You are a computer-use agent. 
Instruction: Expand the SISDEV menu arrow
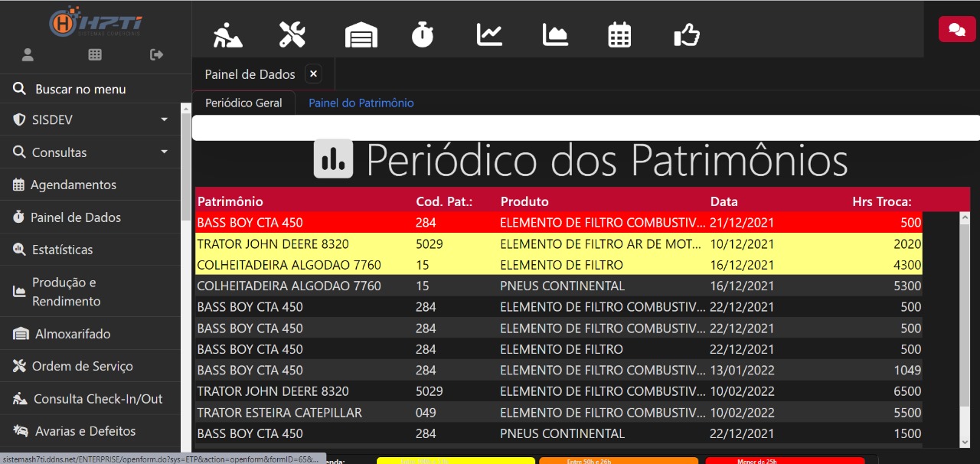164,120
